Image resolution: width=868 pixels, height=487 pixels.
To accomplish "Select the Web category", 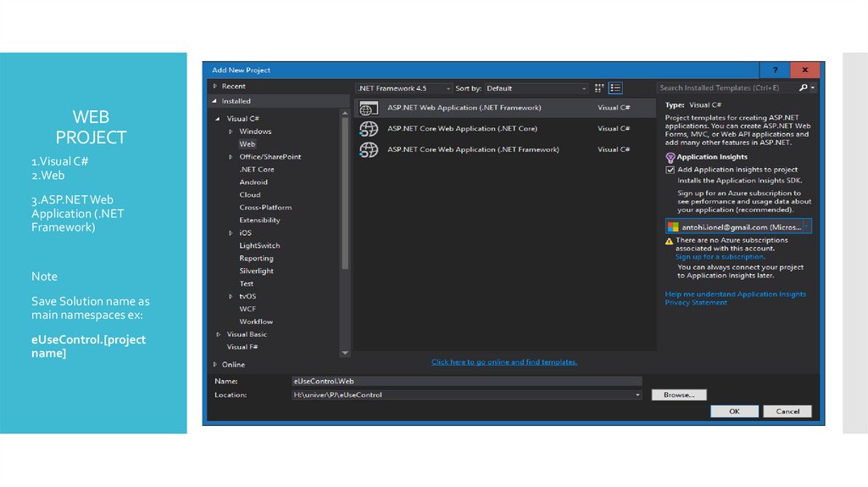I will 247,144.
